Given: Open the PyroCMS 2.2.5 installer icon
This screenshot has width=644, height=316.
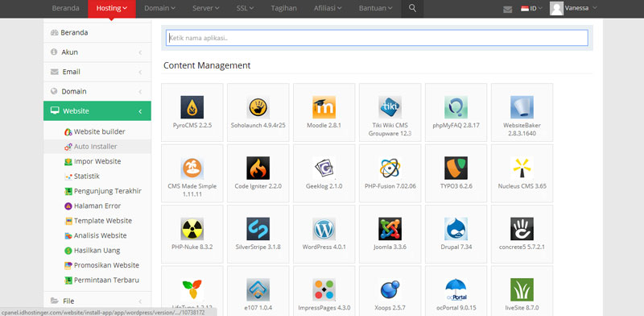Looking at the screenshot, I should coord(192,107).
